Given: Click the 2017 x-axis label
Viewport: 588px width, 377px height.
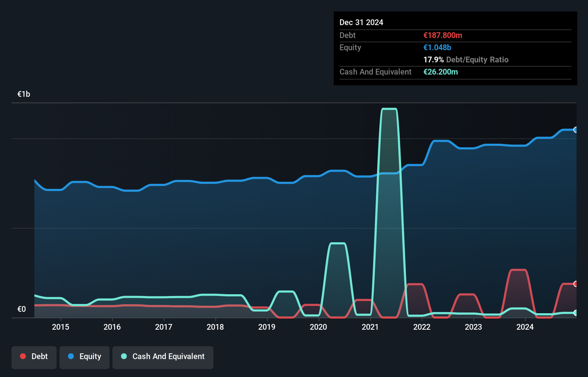Looking at the screenshot, I should 164,327.
